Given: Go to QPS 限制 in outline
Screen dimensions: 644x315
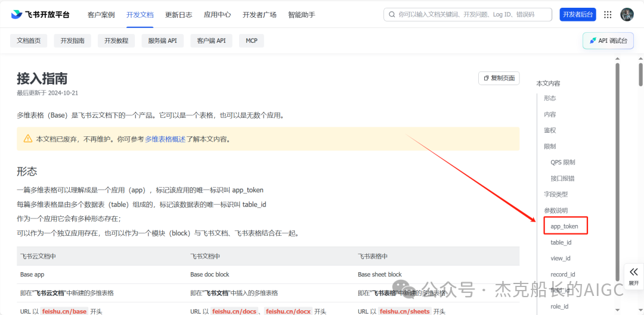Looking at the screenshot, I should 563,163.
